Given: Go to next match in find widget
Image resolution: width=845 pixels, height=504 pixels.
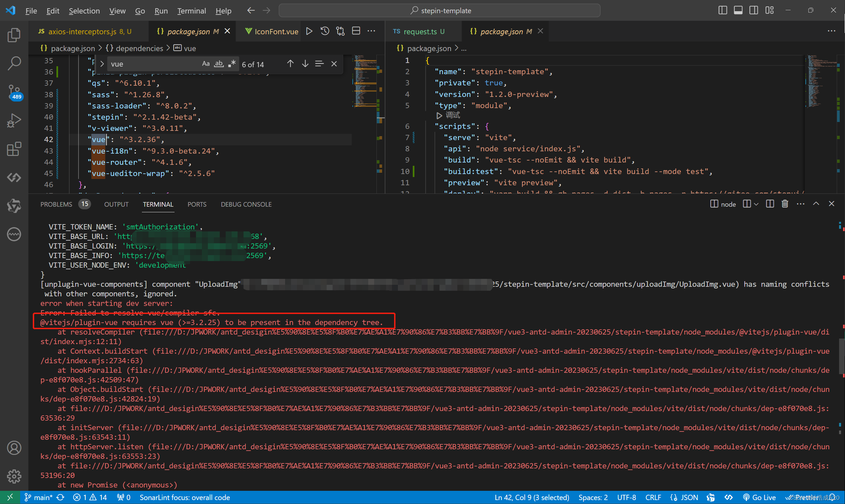Looking at the screenshot, I should click(305, 64).
